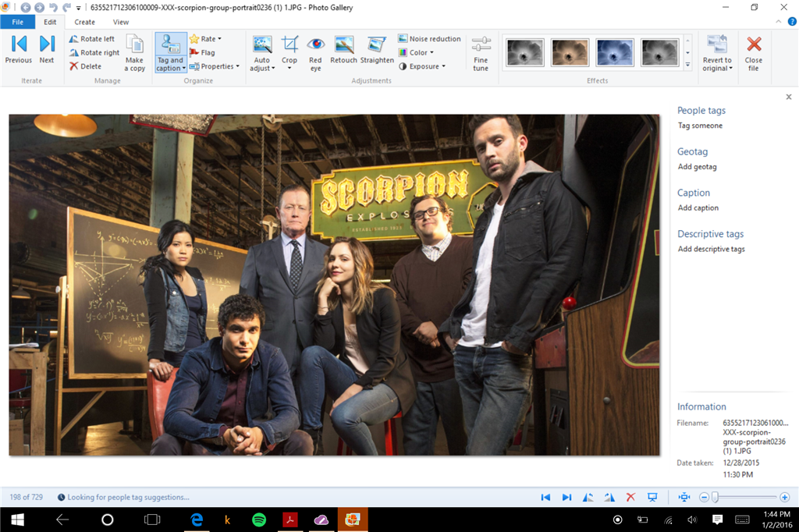Open the Fine tune panel
799x532 pixels.
[481, 53]
